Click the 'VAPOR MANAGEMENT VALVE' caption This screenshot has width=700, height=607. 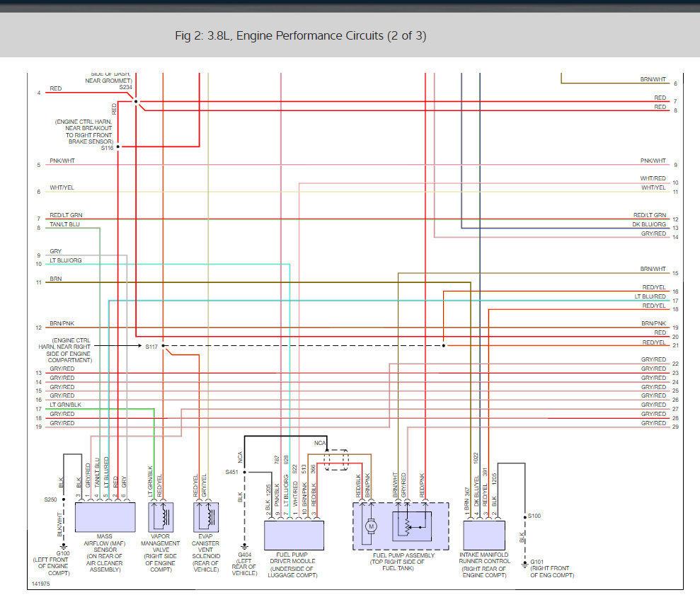[x=160, y=543]
